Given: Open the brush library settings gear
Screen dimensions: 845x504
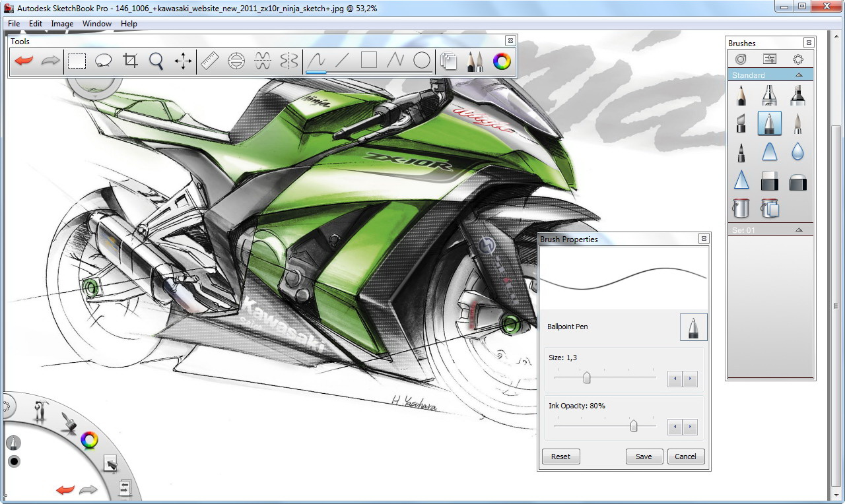Looking at the screenshot, I should point(798,59).
